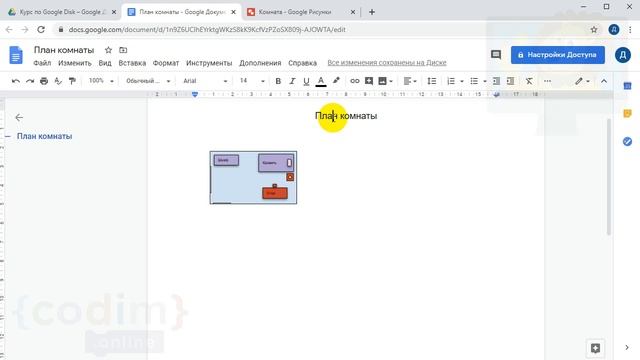Open the Файл menu
Screen dimensions: 640x360
click(42, 63)
